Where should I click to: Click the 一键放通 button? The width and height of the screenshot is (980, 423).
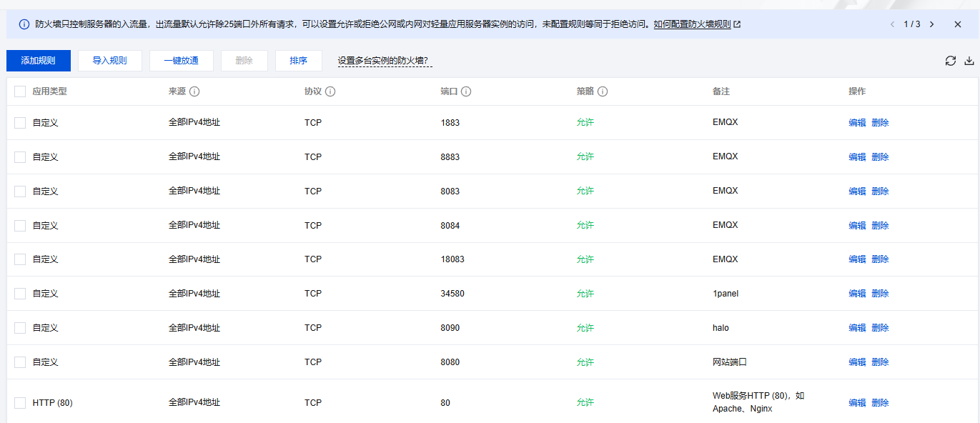tap(182, 61)
